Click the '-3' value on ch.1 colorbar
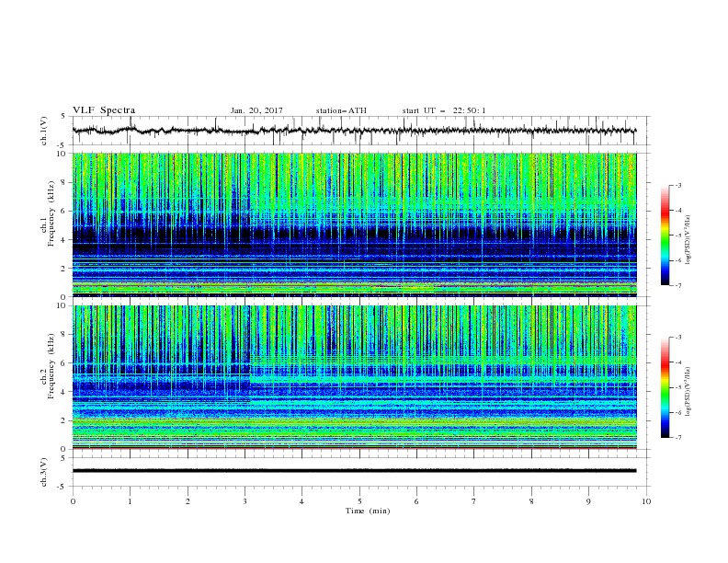 click(677, 185)
